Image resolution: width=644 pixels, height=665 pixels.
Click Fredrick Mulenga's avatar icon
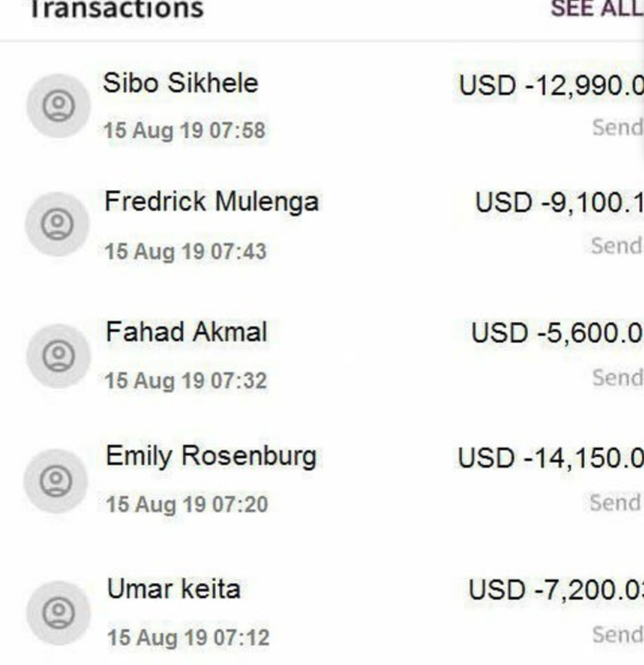tap(57, 224)
